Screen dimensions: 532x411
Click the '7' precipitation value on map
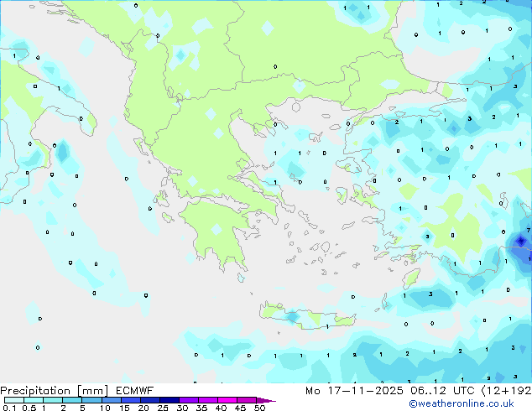(529, 231)
